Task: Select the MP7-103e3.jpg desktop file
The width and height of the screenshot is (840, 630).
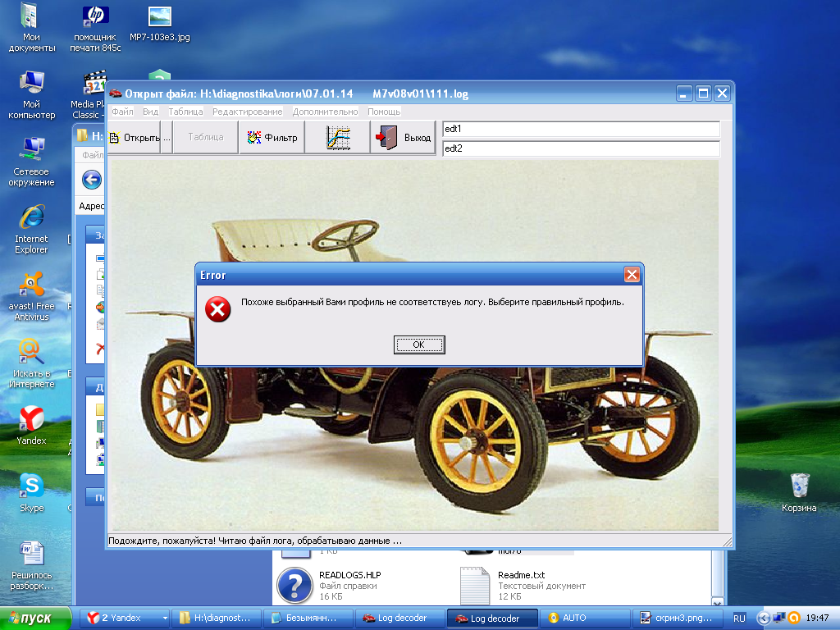Action: (x=160, y=24)
